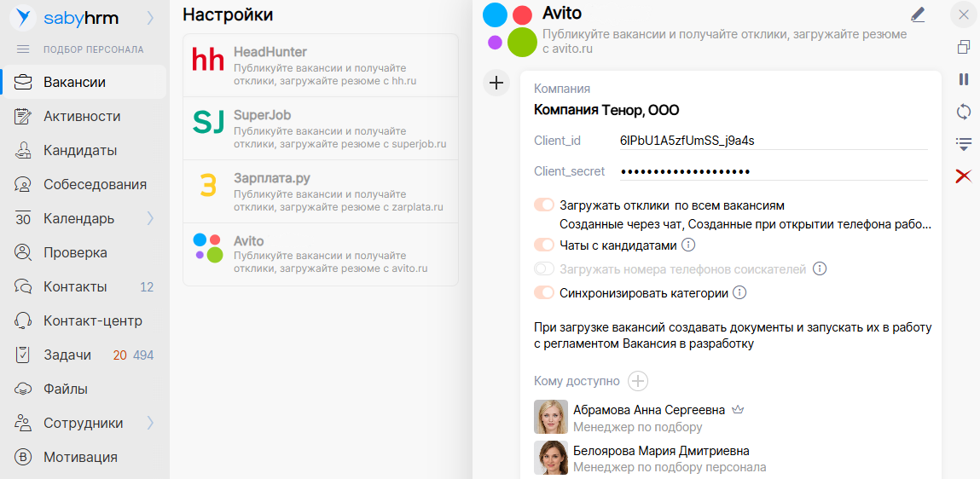
Task: Click the Вакансии briefcase icon
Action: pos(23,83)
